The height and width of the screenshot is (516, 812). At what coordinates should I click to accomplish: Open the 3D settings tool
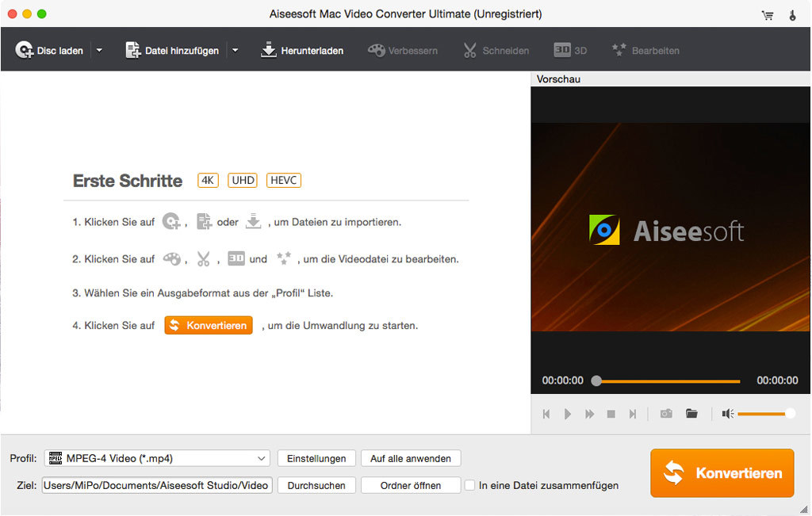point(570,50)
